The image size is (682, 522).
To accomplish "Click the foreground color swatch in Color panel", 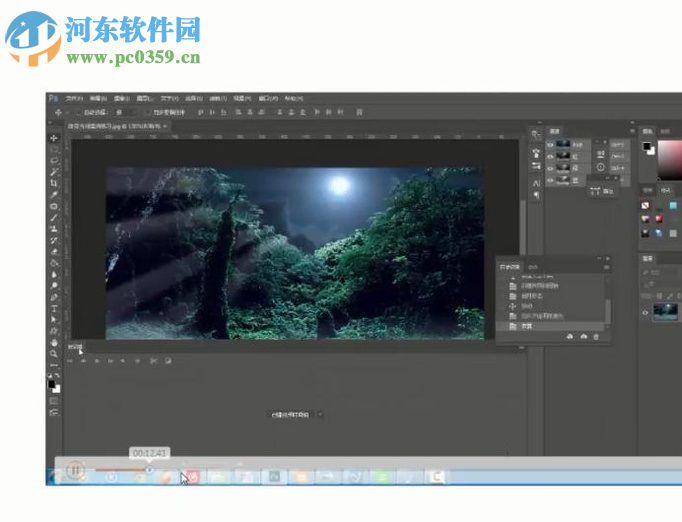I will pos(647,147).
